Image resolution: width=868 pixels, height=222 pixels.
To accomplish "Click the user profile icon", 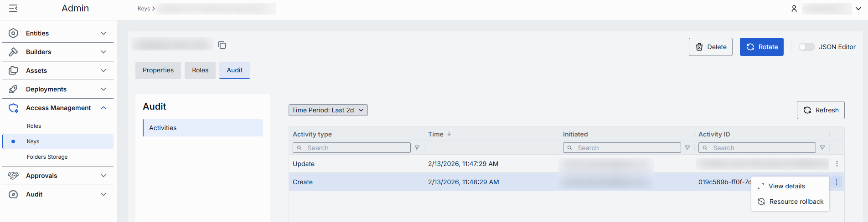I will (794, 9).
